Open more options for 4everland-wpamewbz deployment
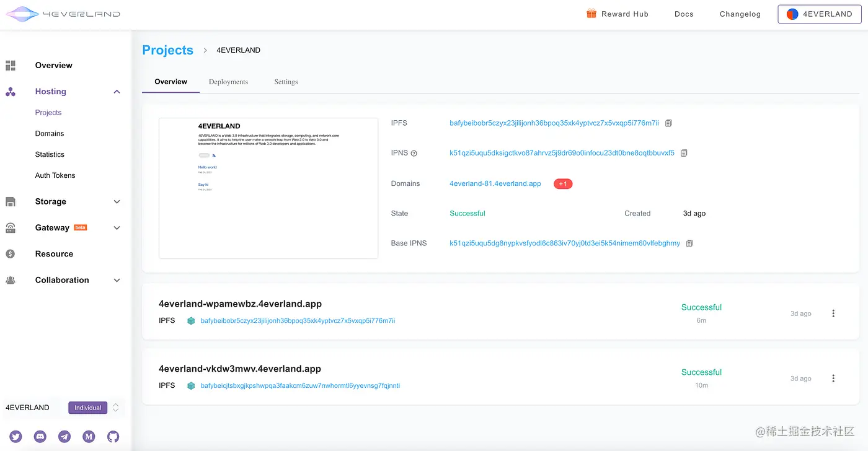The width and height of the screenshot is (868, 451). coord(833,313)
